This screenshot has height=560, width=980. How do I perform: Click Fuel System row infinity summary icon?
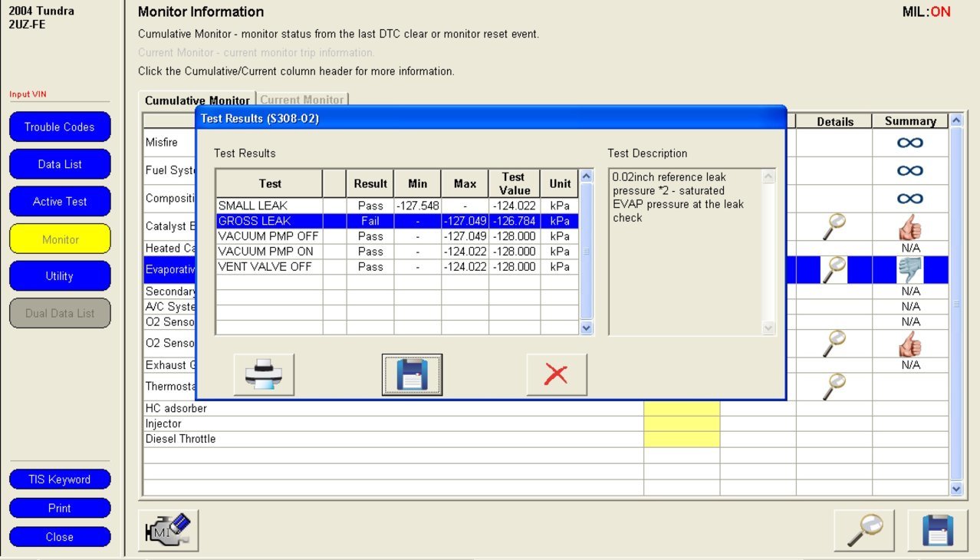click(910, 170)
